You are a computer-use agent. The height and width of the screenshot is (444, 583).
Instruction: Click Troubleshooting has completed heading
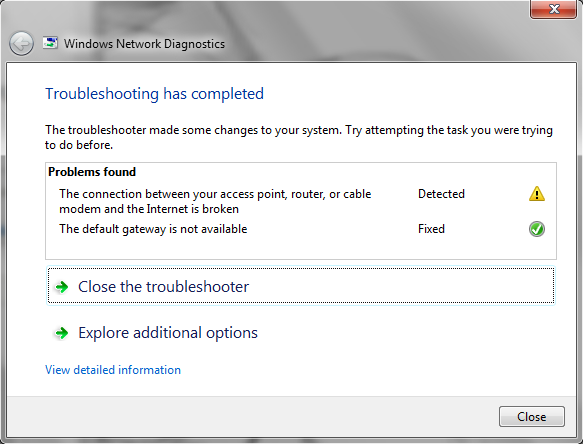click(x=154, y=94)
